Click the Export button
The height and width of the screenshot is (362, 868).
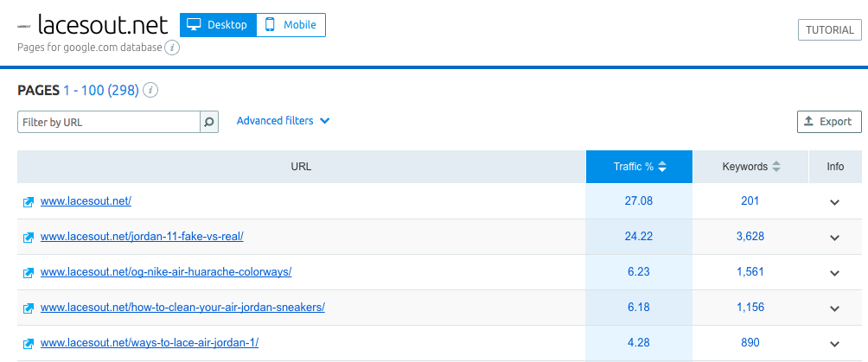[829, 122]
